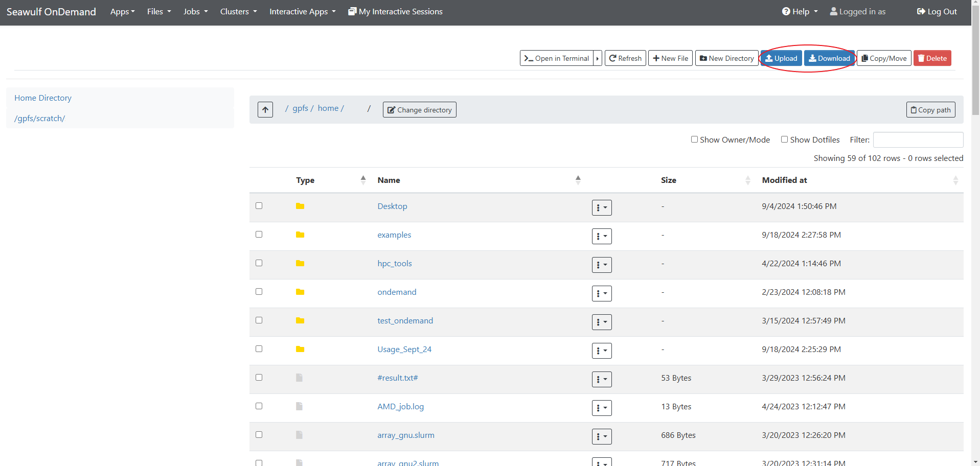Click the folder icon beside Desktop
Screen dimensions: 980x466
(x=300, y=206)
